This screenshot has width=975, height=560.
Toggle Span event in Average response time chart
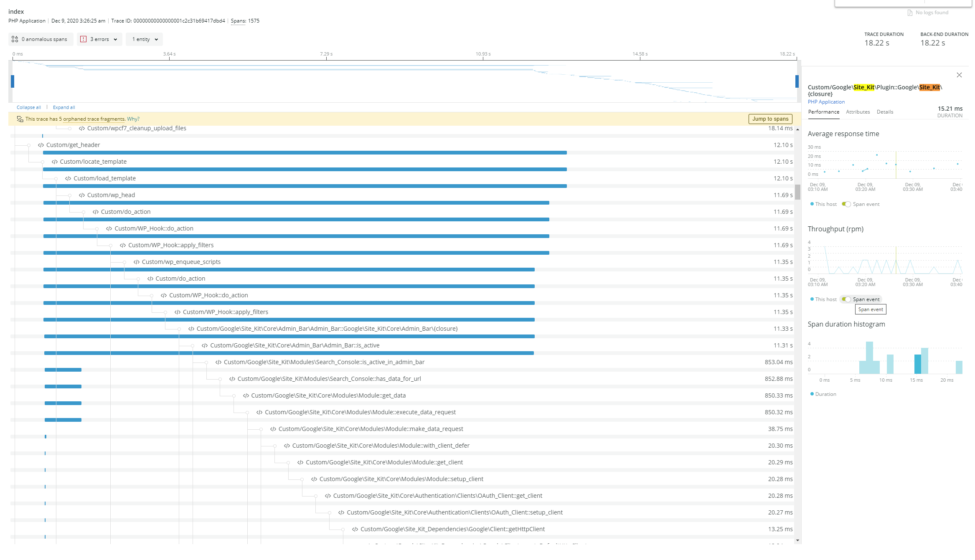(x=847, y=204)
